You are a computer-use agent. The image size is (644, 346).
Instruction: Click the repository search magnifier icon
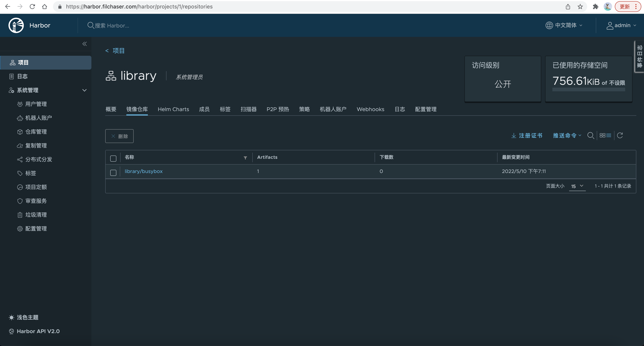click(590, 136)
